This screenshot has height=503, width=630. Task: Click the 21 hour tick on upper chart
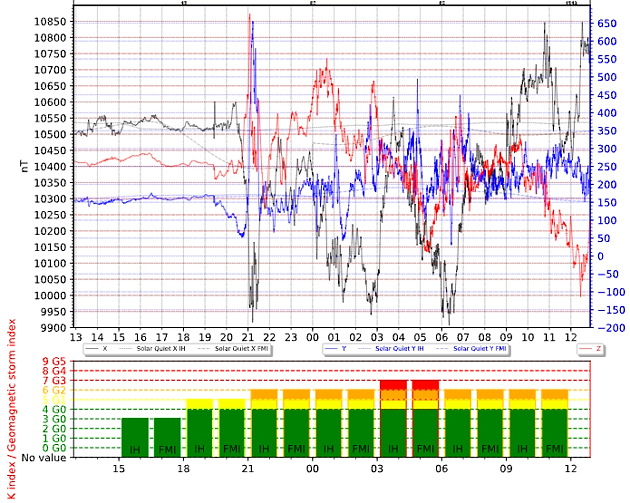click(x=248, y=340)
